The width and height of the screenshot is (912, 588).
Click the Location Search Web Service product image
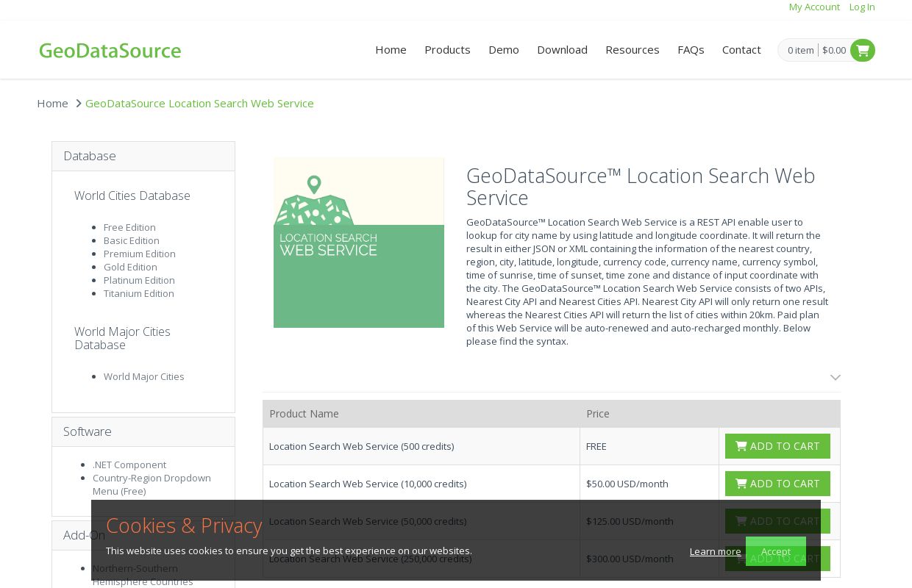coord(359,243)
